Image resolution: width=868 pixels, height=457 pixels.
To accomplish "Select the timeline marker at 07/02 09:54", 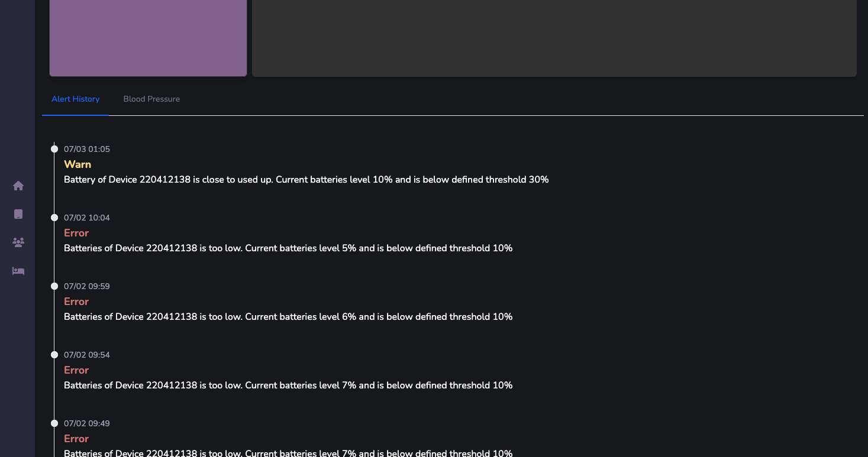I will 54,355.
